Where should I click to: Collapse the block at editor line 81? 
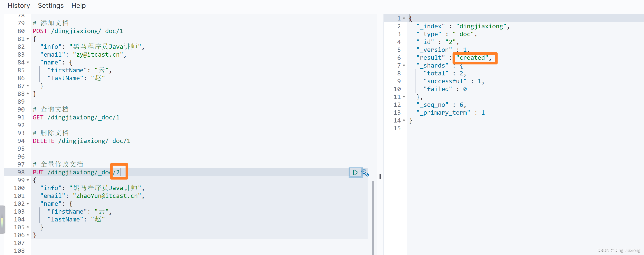(28, 39)
